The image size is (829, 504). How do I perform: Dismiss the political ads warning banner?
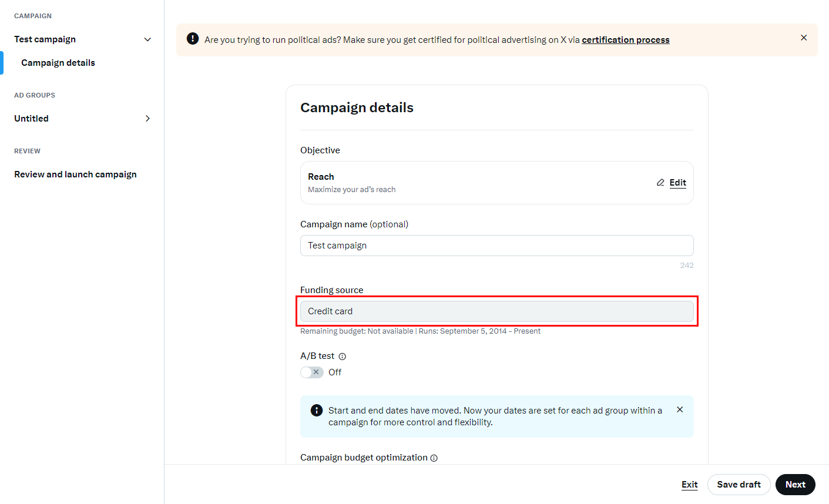pyautogui.click(x=804, y=38)
